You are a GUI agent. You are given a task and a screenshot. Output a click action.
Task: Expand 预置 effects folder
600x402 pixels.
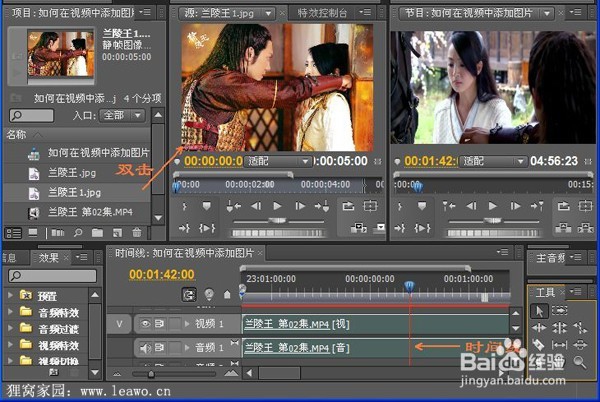point(11,295)
